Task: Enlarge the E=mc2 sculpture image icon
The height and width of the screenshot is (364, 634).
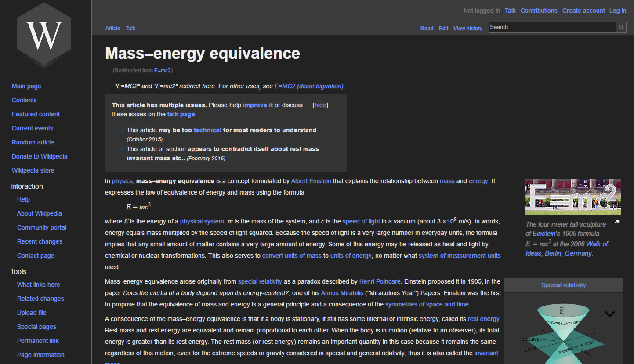Action: tap(617, 222)
